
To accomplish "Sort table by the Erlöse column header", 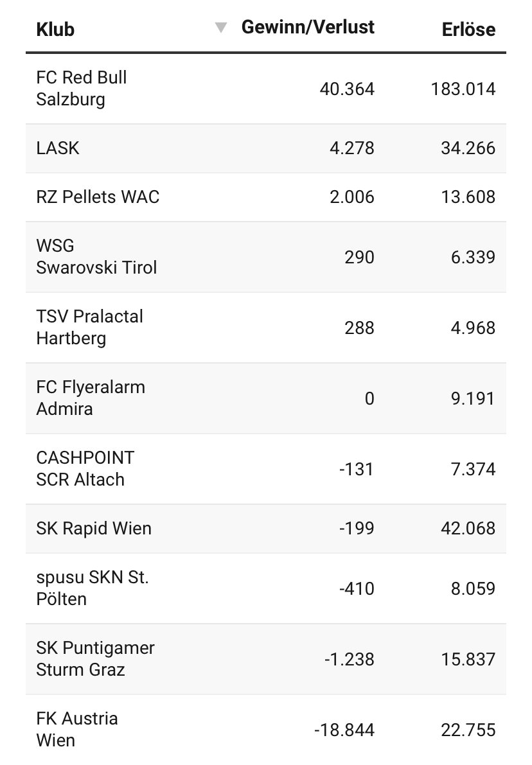I will point(468,30).
